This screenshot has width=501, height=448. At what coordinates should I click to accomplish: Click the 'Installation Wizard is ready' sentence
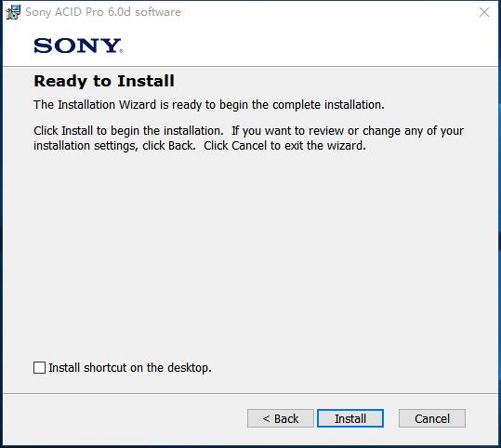pos(209,105)
